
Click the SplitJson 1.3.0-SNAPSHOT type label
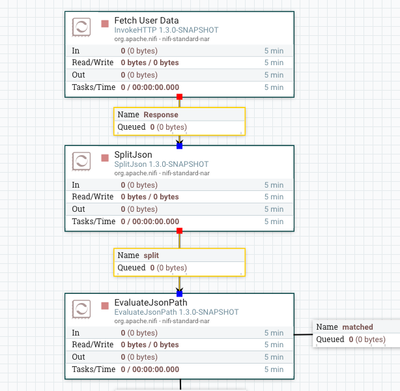click(x=161, y=164)
